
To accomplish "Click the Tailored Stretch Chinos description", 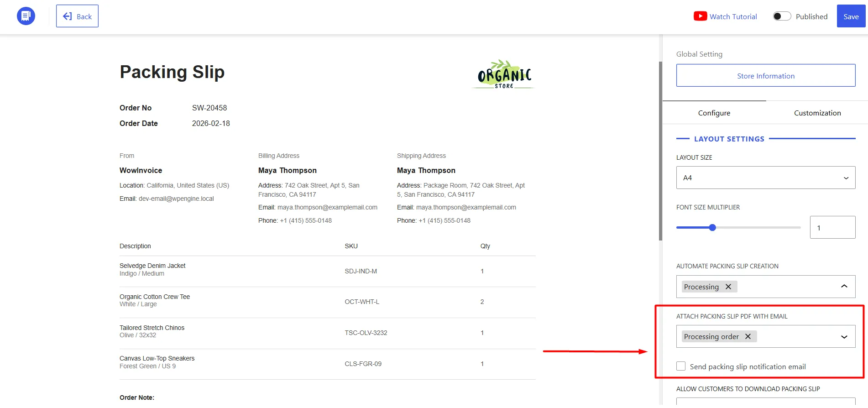I will pos(152,328).
